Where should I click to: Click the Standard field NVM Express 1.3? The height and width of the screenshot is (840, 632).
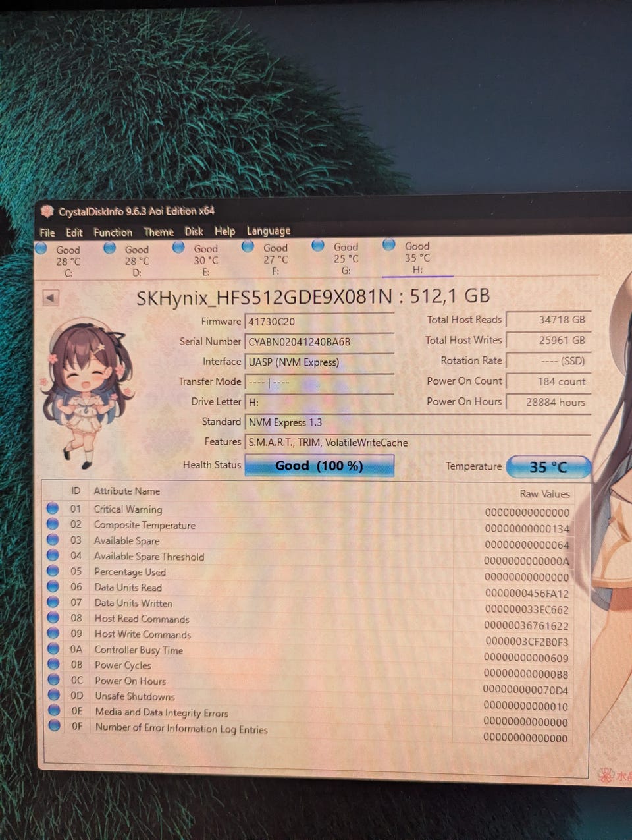417,422
